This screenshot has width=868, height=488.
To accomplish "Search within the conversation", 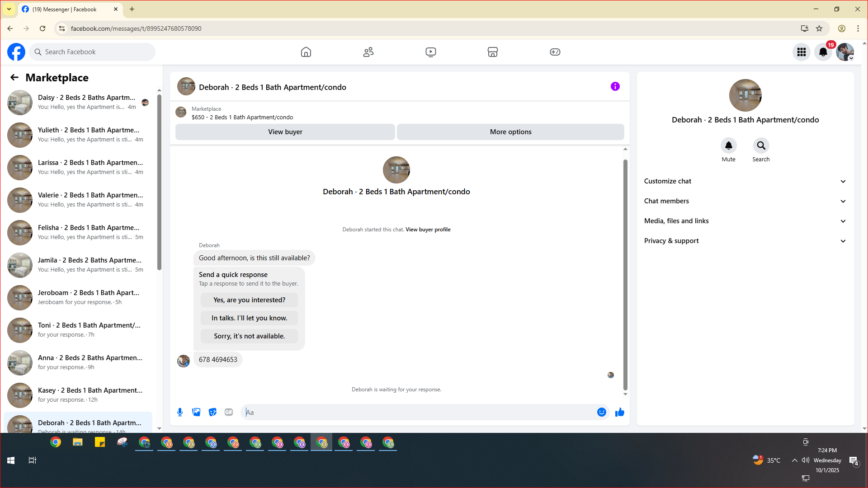I will (x=761, y=145).
